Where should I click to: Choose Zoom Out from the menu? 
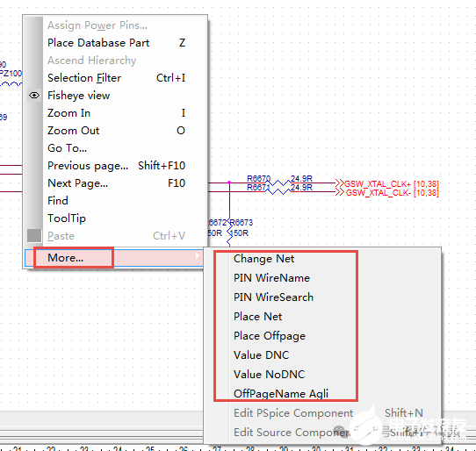(x=115, y=131)
